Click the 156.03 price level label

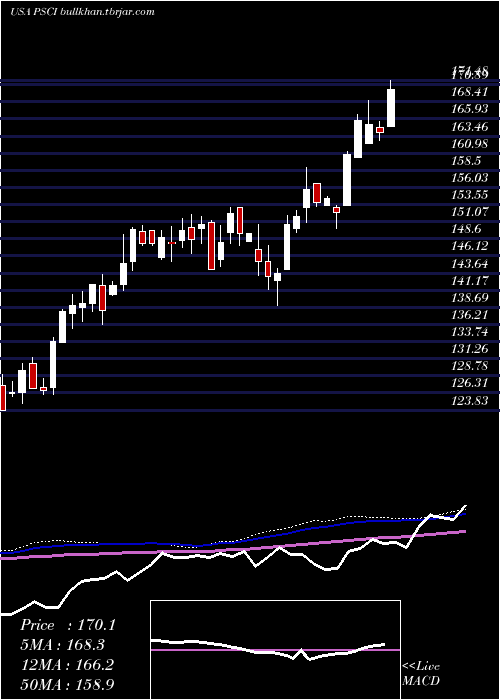coord(470,178)
